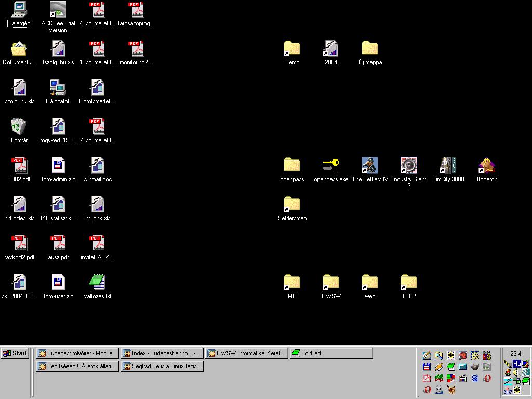Select the Sajátgép desktop icon
532x399 pixels.
tap(19, 10)
